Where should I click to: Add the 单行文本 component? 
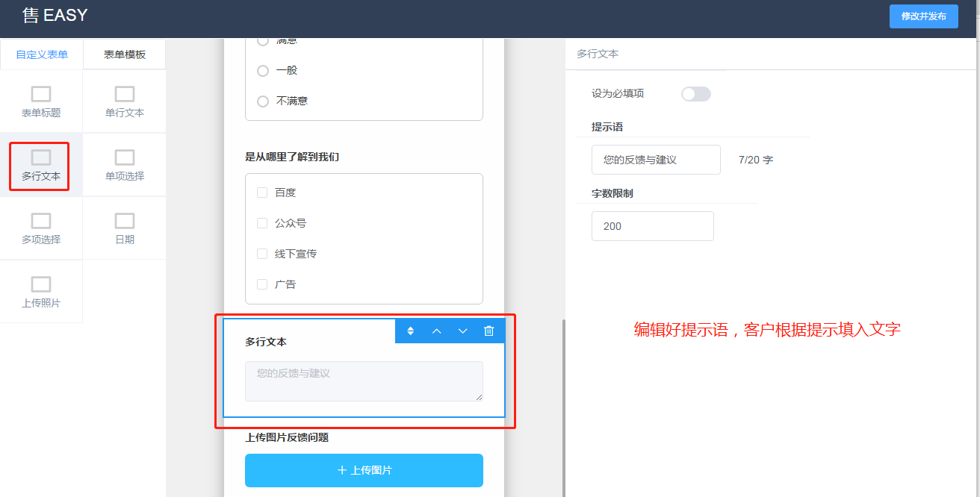click(125, 101)
